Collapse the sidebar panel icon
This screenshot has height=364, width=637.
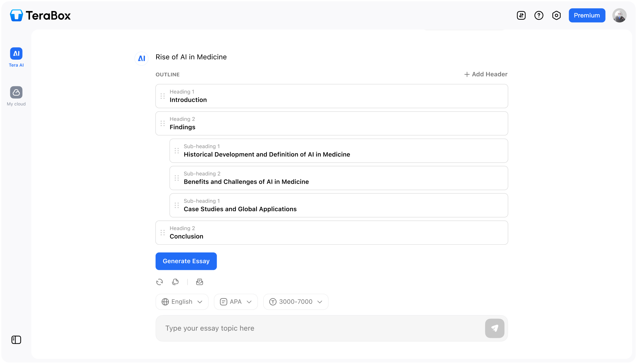click(x=16, y=340)
